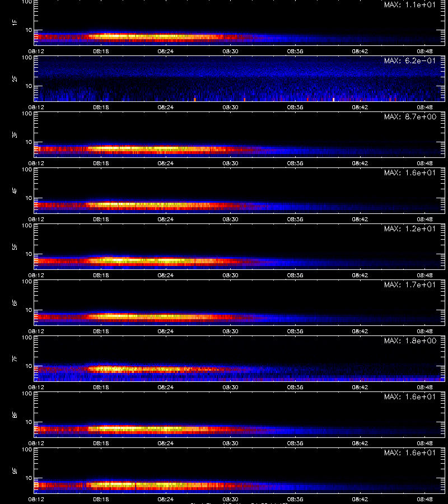Click the 100 y-axis label of 5F panel
The image size is (448, 504).
tap(27, 226)
